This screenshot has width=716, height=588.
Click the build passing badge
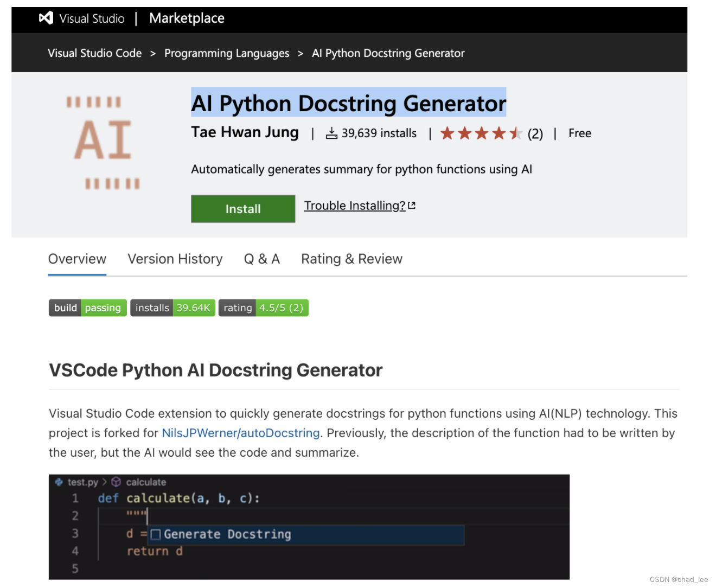pos(87,308)
